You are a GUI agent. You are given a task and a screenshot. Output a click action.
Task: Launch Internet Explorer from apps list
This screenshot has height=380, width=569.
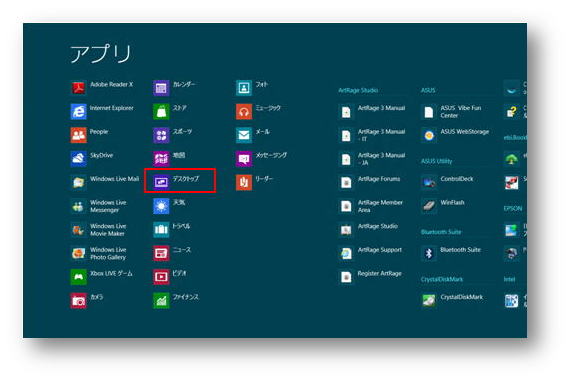point(78,111)
